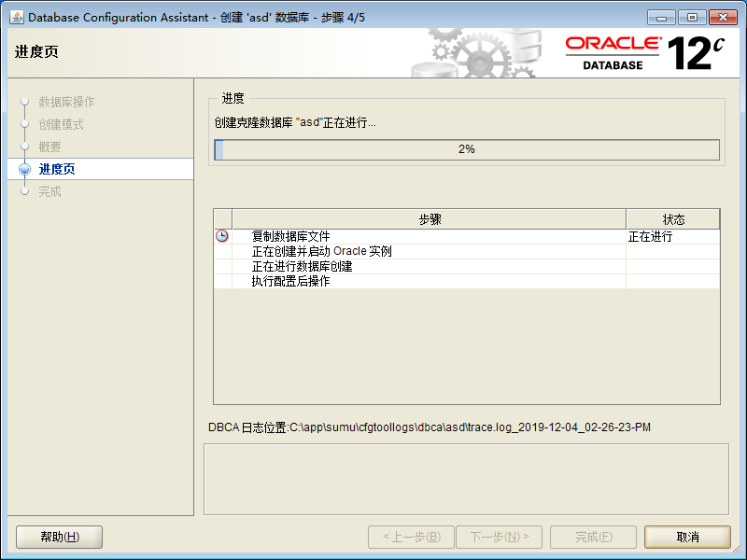Click the 步骤 column header
This screenshot has height=560, width=747.
point(430,219)
